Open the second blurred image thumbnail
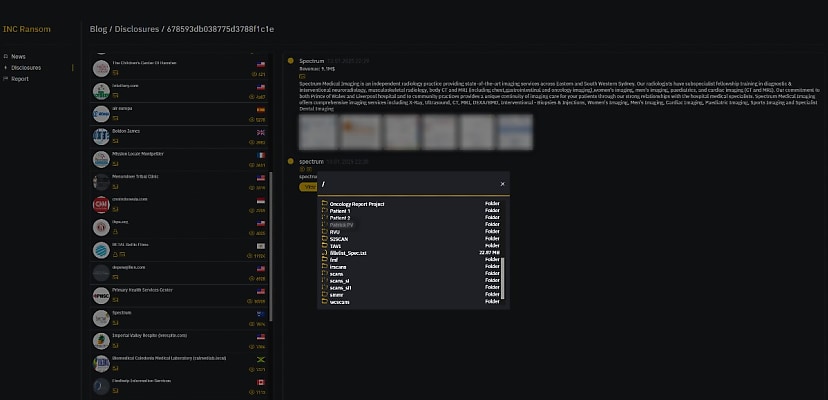 pyautogui.click(x=360, y=132)
